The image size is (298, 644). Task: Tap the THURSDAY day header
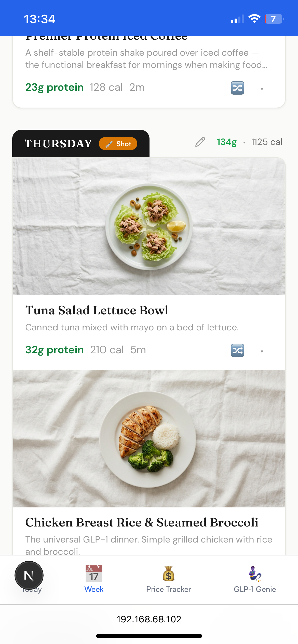point(58,143)
